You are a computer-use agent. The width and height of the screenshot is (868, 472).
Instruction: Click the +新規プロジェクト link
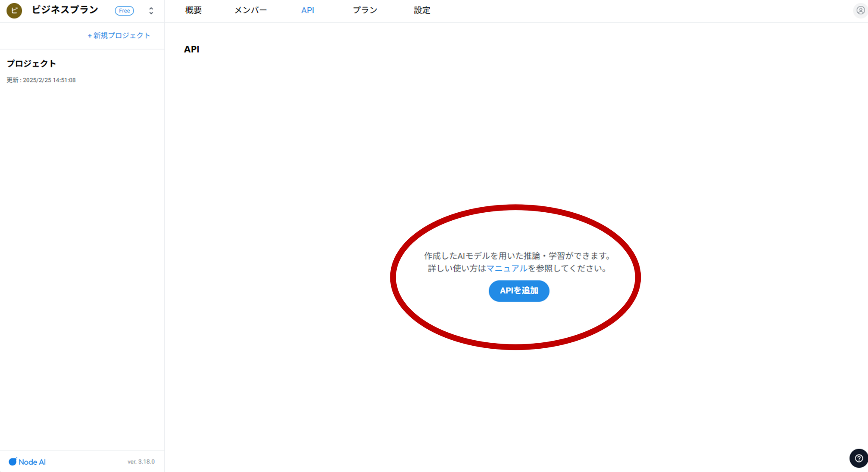(119, 36)
